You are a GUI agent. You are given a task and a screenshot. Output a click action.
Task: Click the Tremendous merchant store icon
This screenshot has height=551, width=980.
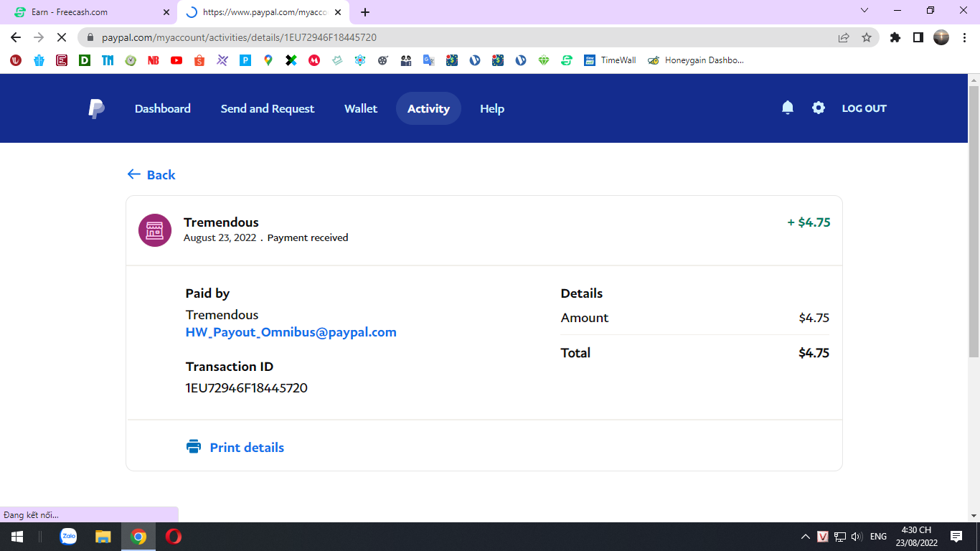(x=155, y=230)
